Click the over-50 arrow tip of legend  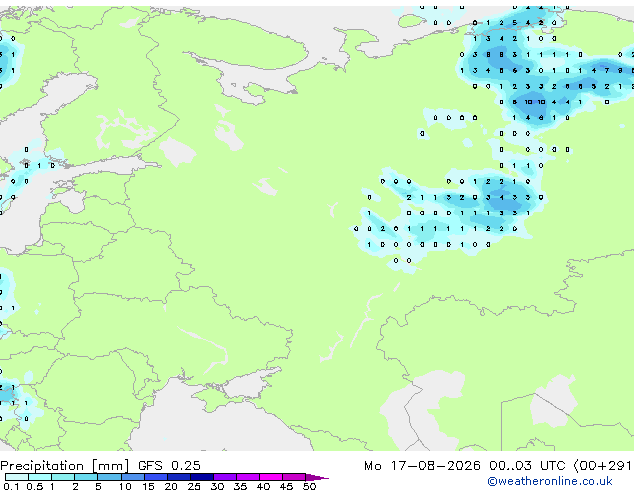(317, 477)
